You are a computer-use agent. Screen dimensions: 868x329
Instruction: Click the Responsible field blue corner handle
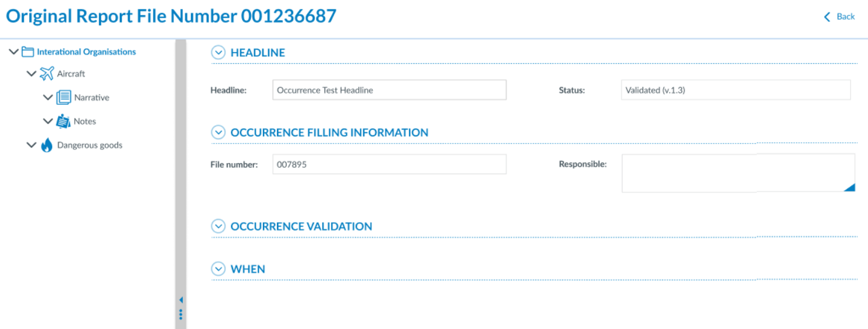click(849, 187)
